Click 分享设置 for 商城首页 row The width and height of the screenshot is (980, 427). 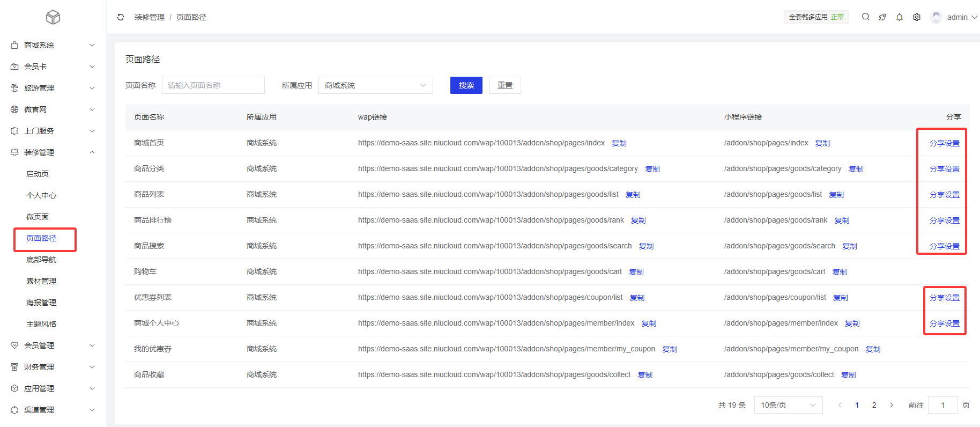click(944, 143)
